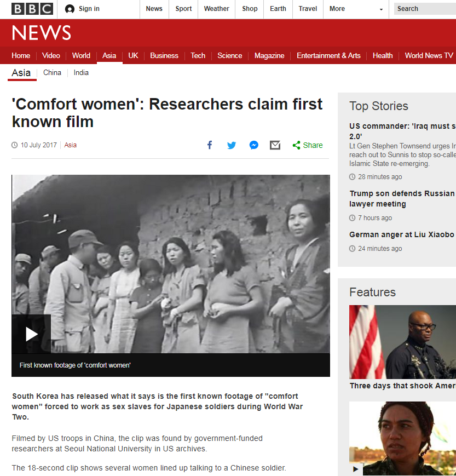Select the China sub-section link
The image size is (456, 476).
tap(52, 72)
